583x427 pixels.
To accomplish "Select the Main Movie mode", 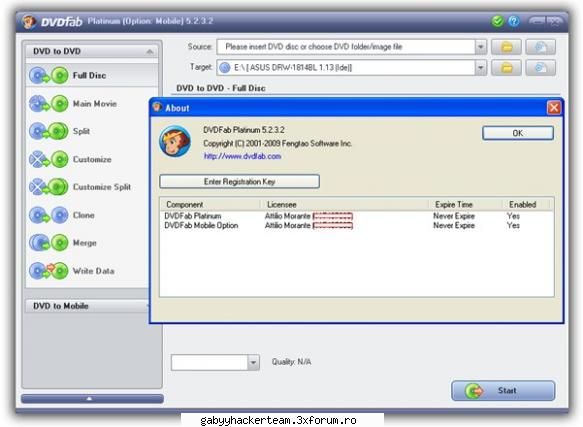I will pyautogui.click(x=92, y=103).
